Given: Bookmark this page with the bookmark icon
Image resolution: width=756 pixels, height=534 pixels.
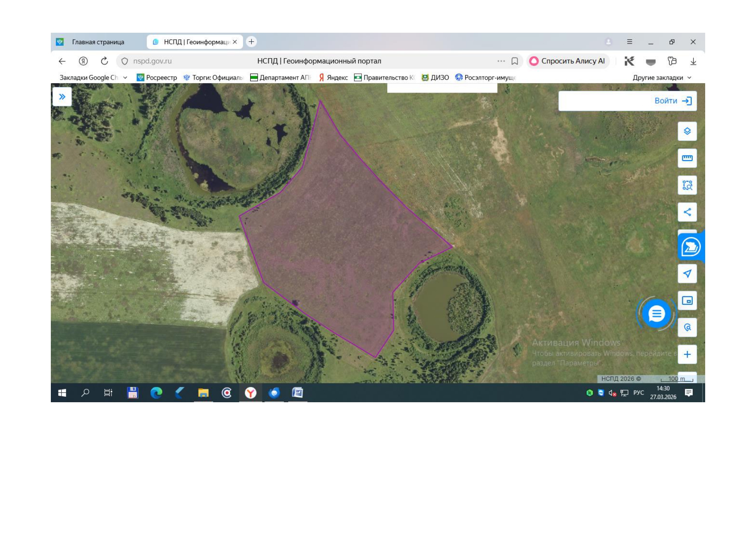Looking at the screenshot, I should [514, 61].
